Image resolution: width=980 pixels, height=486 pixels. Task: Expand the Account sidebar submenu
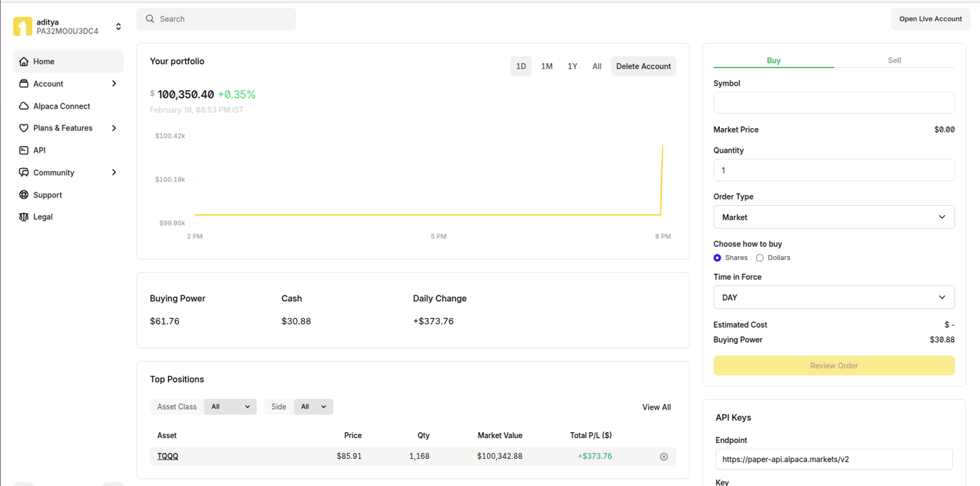[x=114, y=83]
